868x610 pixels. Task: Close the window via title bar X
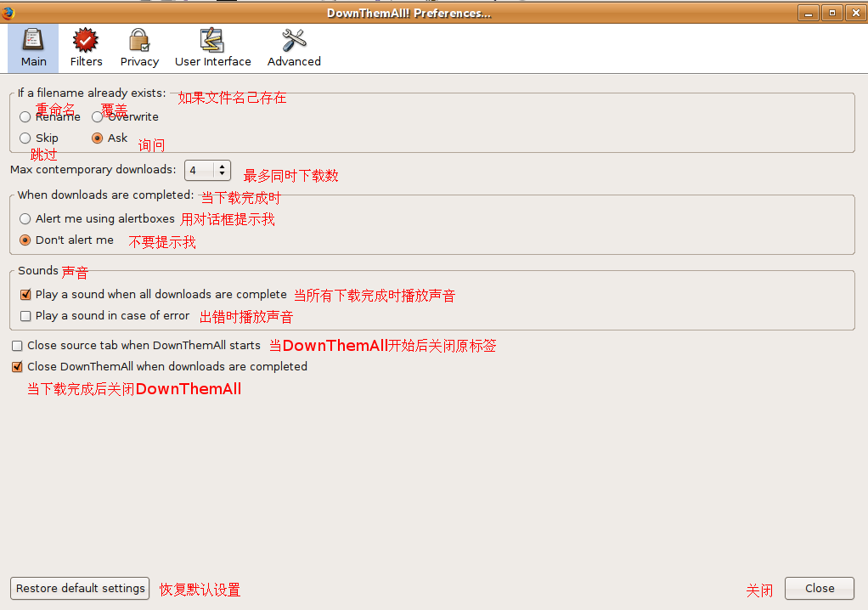[856, 13]
